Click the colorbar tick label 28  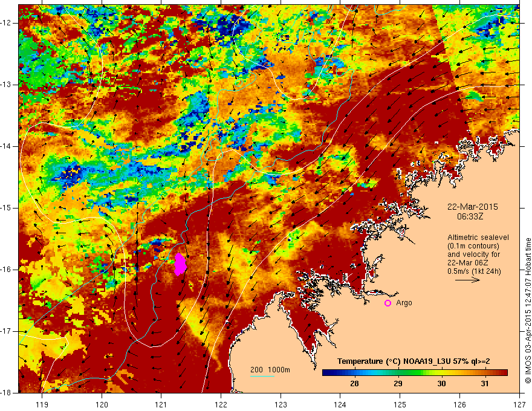click(354, 384)
